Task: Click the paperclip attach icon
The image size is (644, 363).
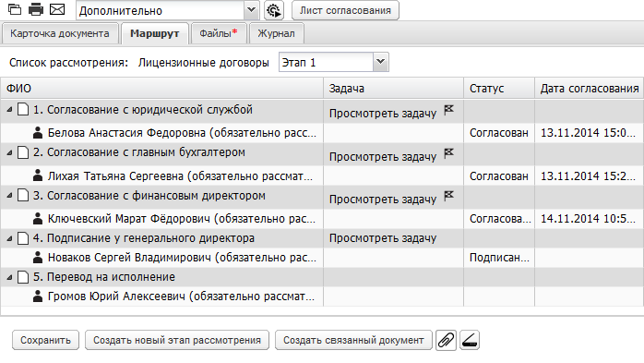Action: click(446, 341)
